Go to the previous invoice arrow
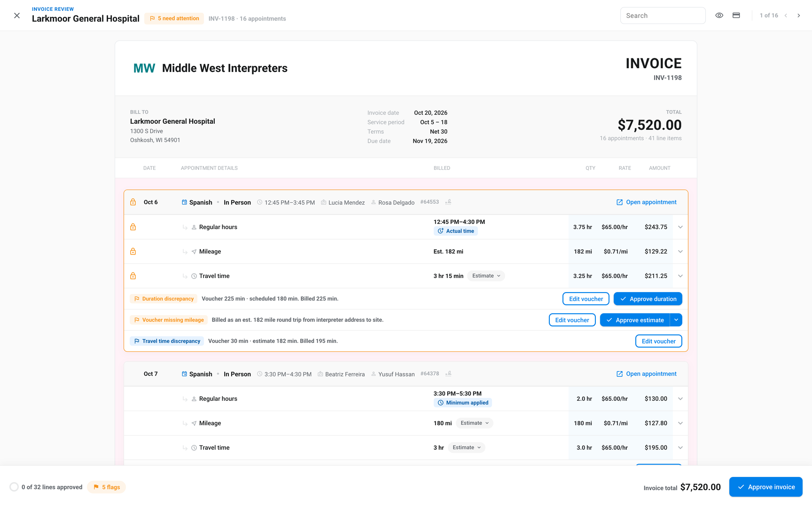Screen dimensions: 812x508 [786, 16]
